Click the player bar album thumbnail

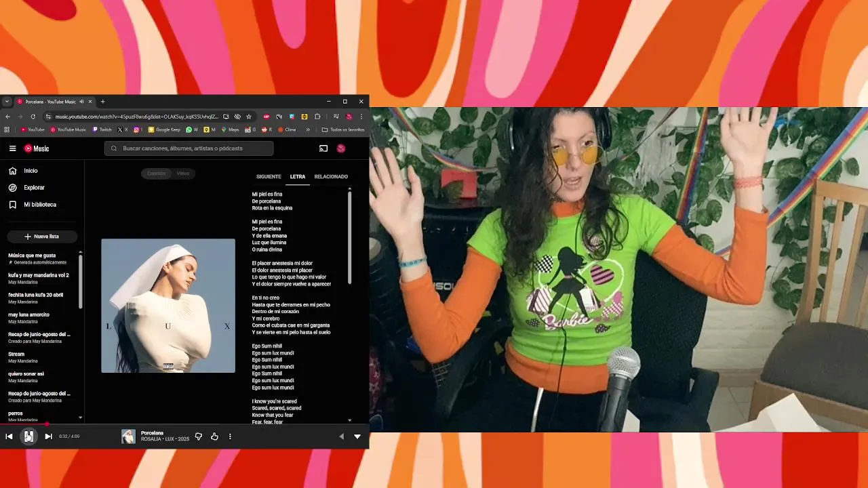click(x=128, y=436)
